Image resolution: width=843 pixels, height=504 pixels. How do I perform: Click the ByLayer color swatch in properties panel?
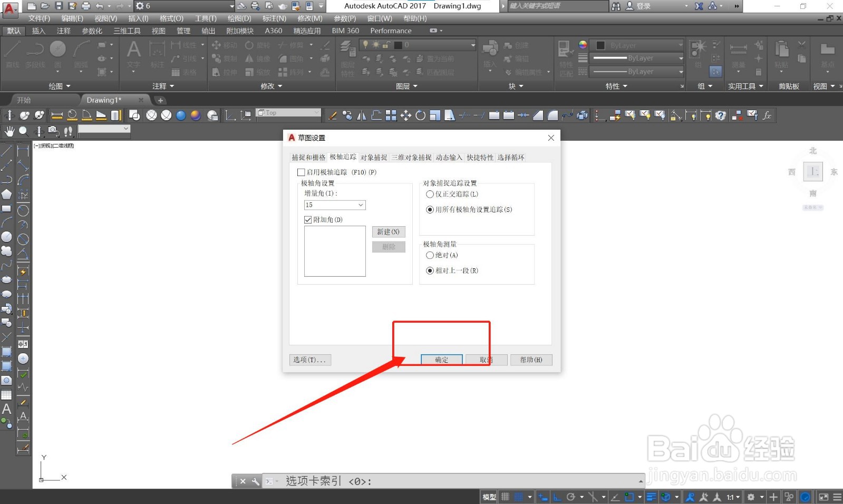click(x=600, y=45)
